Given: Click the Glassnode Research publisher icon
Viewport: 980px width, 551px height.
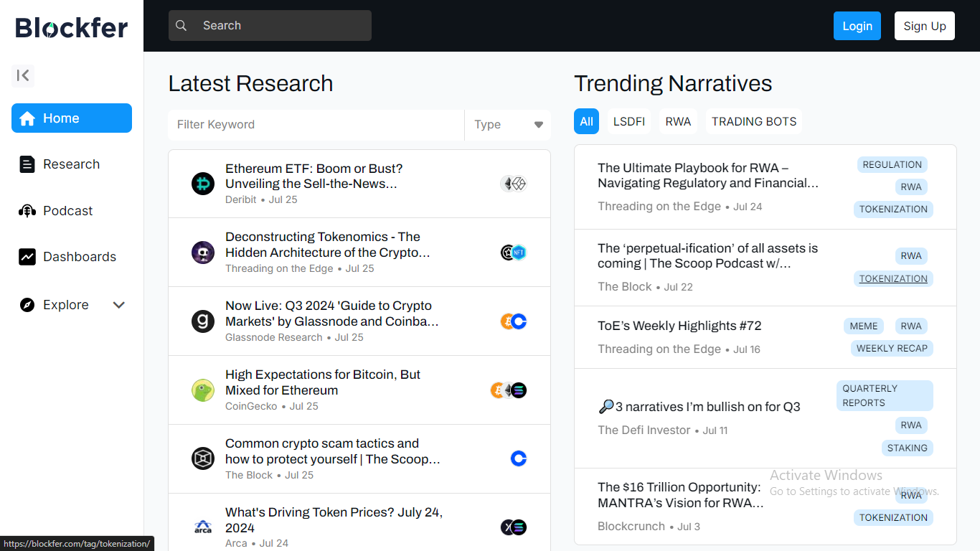Looking at the screenshot, I should click(x=203, y=321).
